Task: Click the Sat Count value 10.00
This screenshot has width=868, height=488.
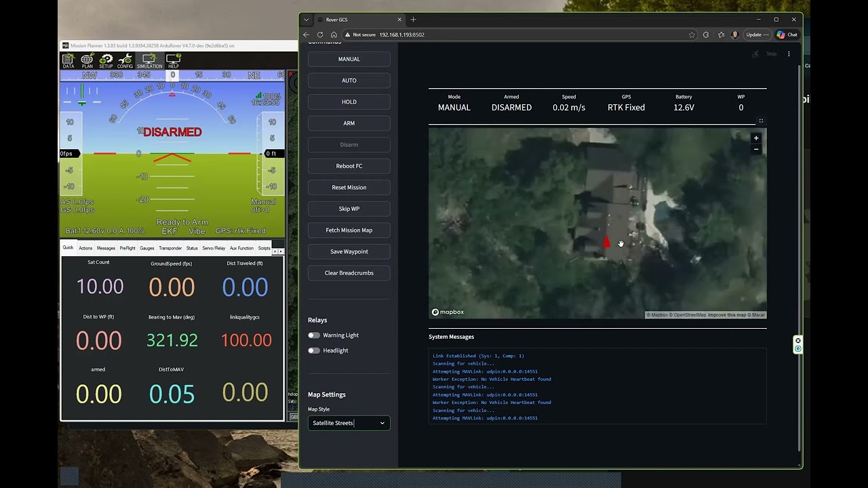Action: (x=100, y=286)
